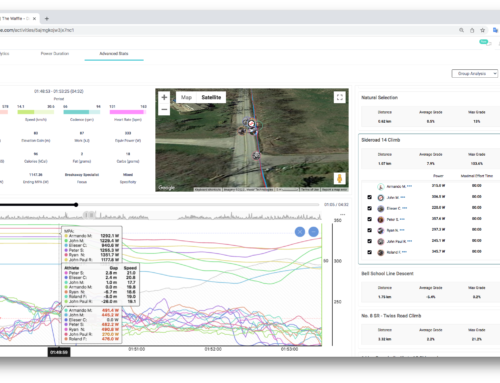Open map Terms of Use link
The image size is (500, 383).
310,189
